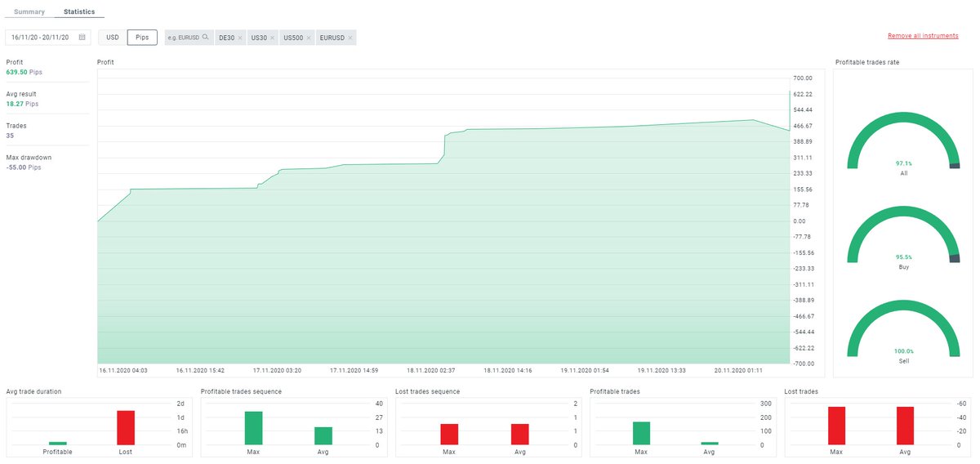980x464 pixels.
Task: Click the 0.00 axis value
Action: click(x=800, y=221)
